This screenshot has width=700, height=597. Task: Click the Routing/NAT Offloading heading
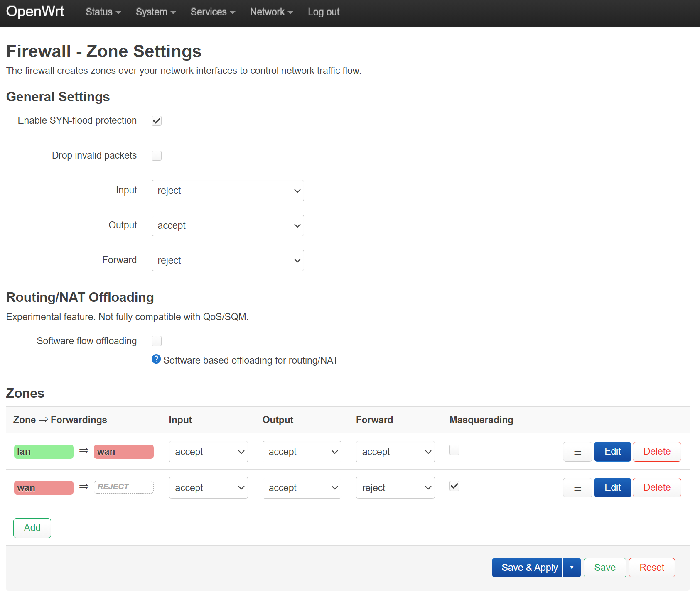point(80,297)
